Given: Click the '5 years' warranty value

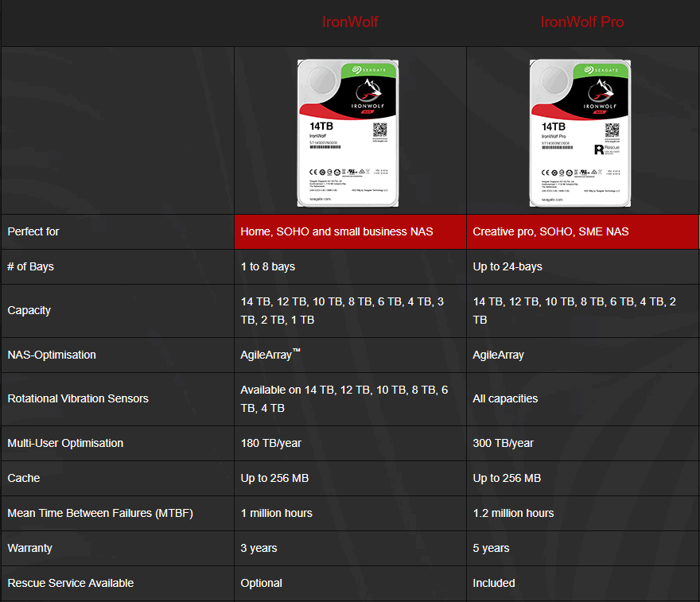Looking at the screenshot, I should 491,548.
